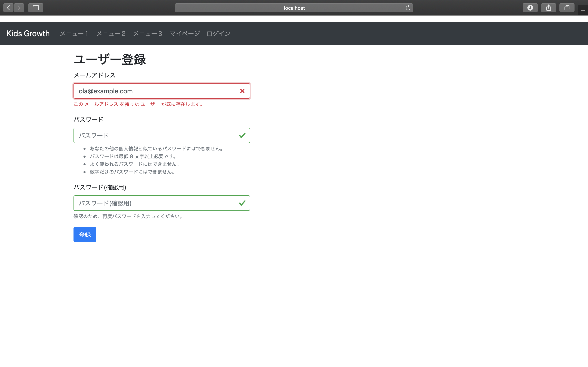Image resolution: width=588 pixels, height=367 pixels.
Task: Click the checkmark in the password confirmation field
Action: 242,203
